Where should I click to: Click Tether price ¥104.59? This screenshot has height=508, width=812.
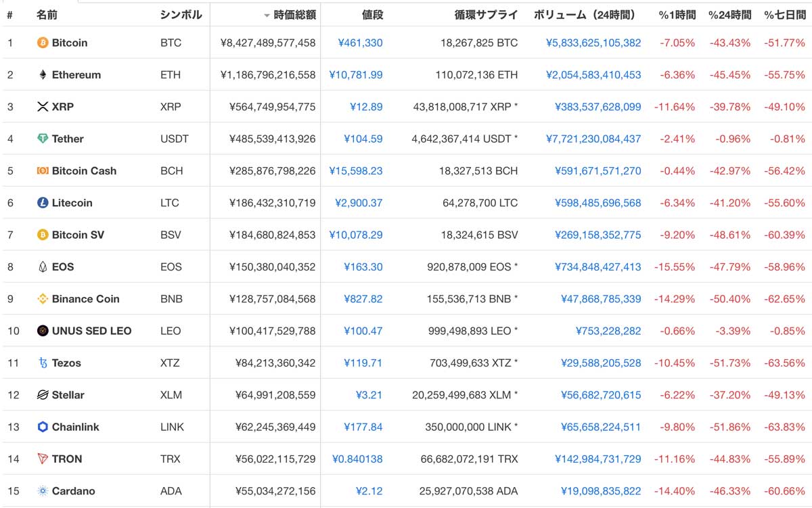pos(363,139)
